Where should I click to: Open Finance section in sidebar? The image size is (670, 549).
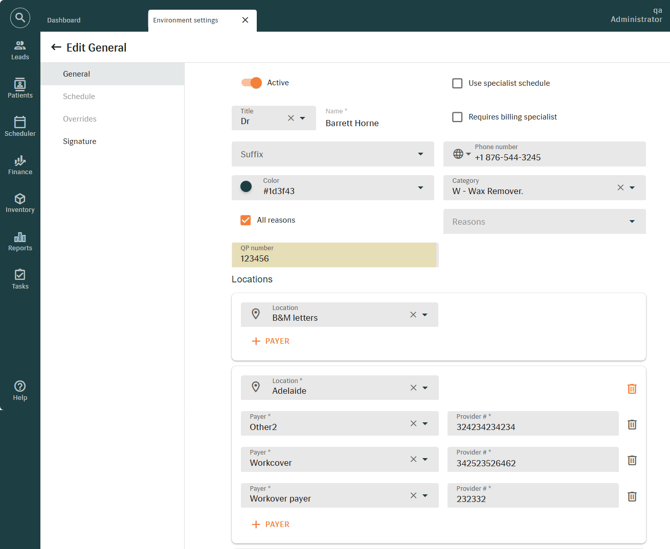(x=20, y=165)
